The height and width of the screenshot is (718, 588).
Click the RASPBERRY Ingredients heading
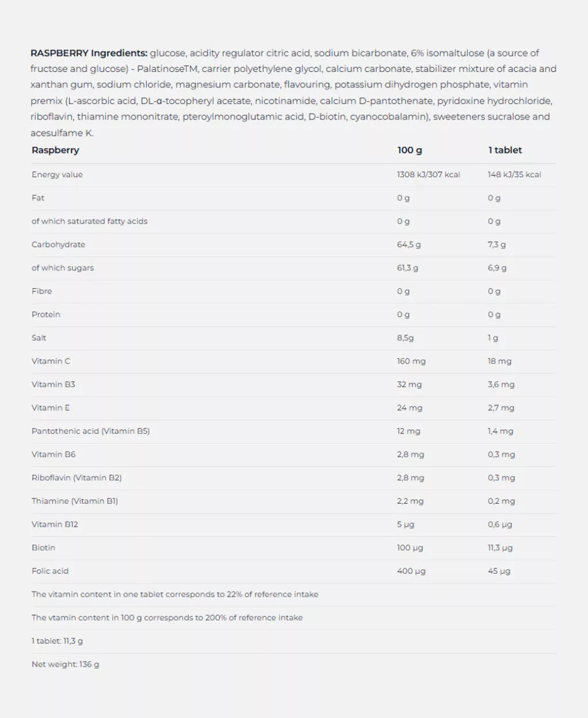(x=89, y=53)
